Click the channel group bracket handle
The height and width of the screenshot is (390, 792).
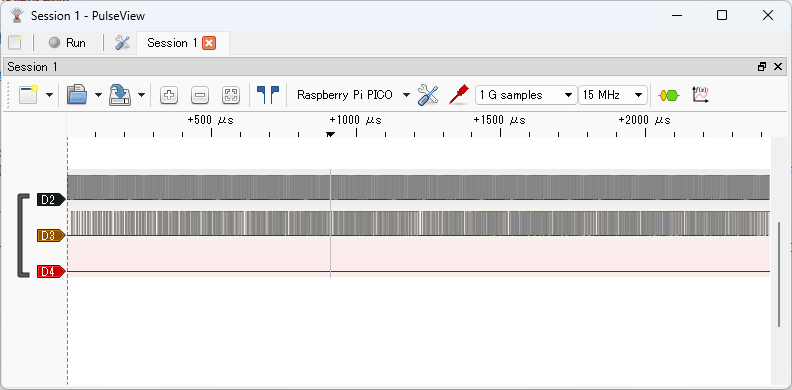coord(22,235)
